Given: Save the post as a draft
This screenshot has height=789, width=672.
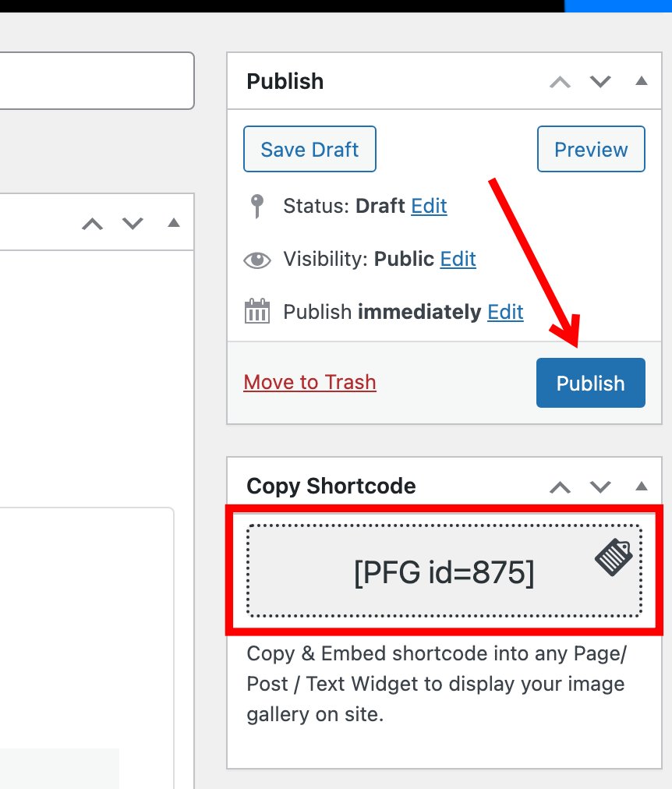Looking at the screenshot, I should (309, 149).
